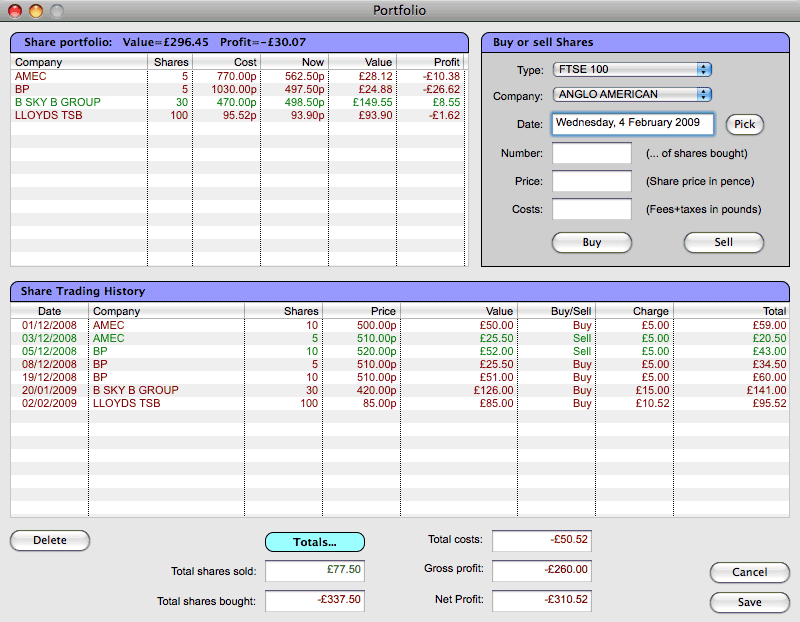This screenshot has width=800, height=622.
Task: Select the LLOYDS TSB portfolio row
Action: click(238, 115)
